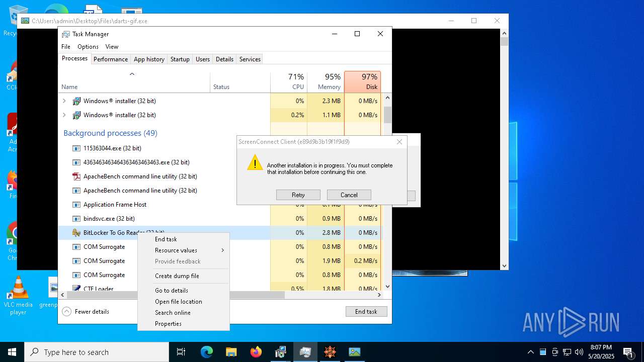Click Task Manager taskbar icon
This screenshot has height=362, width=644.
(x=305, y=352)
